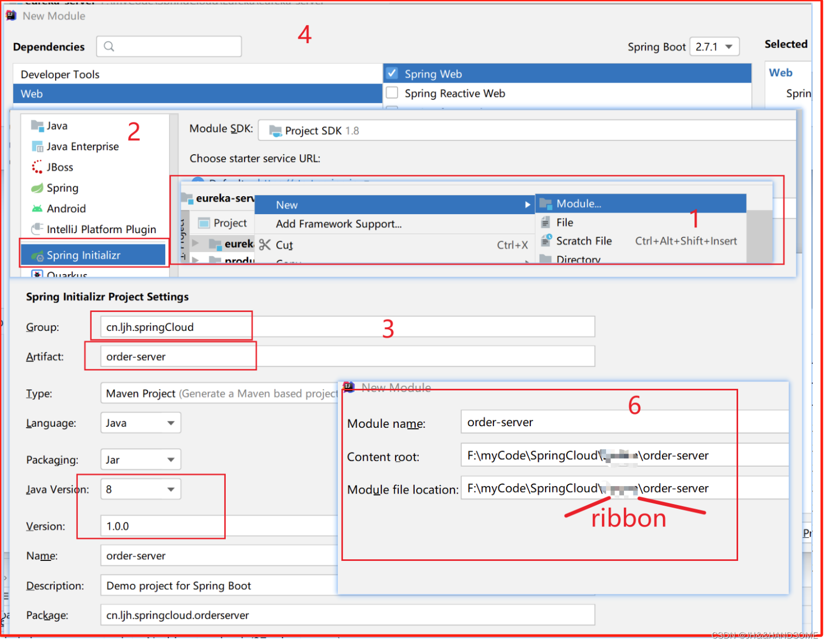826x644 pixels.
Task: Click the Dependencies search field
Action: (169, 46)
